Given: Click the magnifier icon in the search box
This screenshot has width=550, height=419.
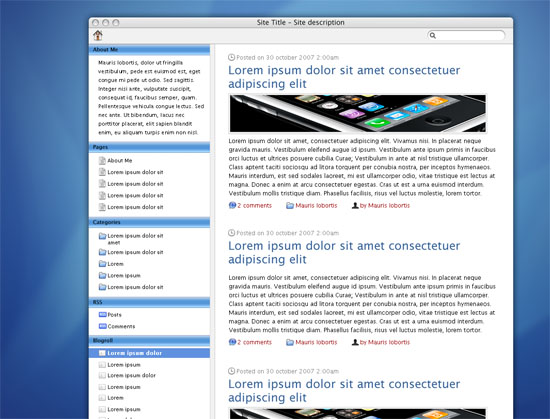Looking at the screenshot, I should (433, 35).
